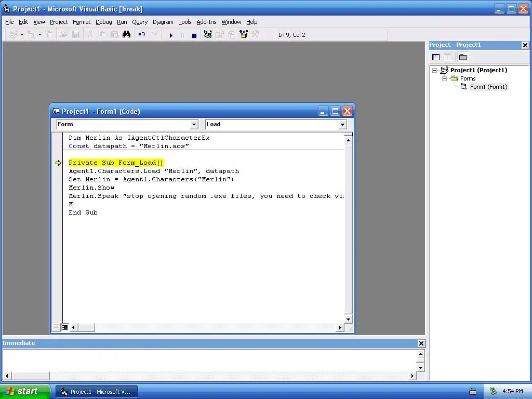
Task: Select Form1 (Form1) in project tree
Action: pyautogui.click(x=488, y=87)
